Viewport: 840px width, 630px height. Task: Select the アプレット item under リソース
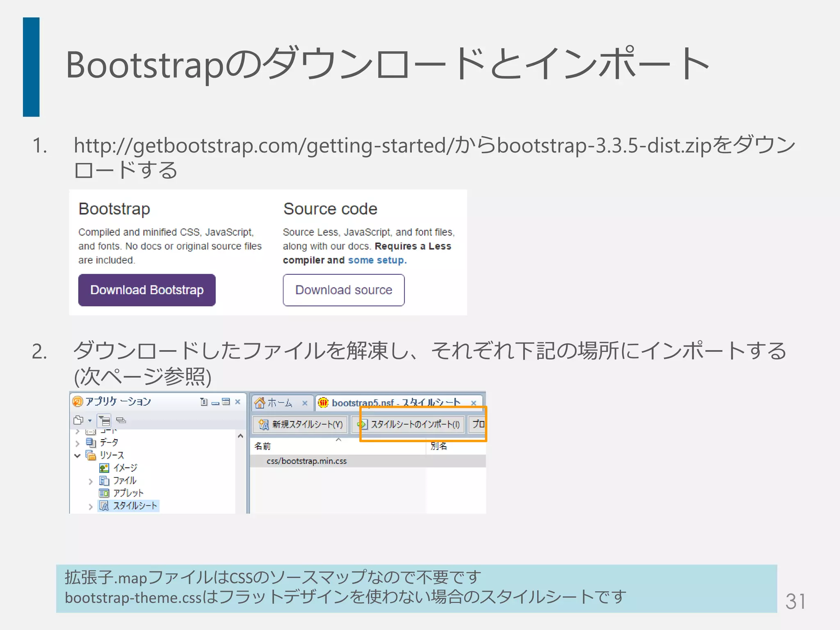(x=128, y=493)
